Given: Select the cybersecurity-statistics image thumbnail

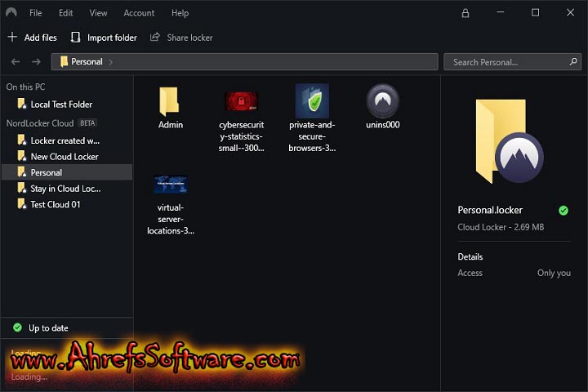Looking at the screenshot, I should (241, 101).
